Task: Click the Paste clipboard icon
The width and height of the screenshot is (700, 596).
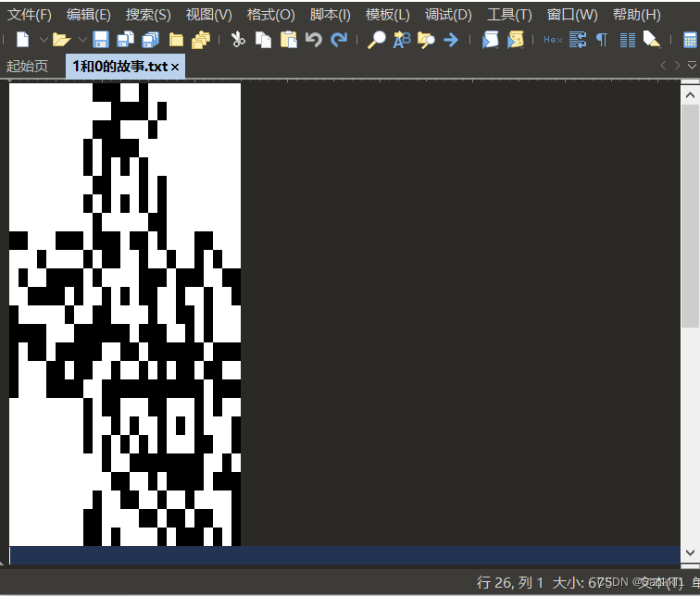Action: tap(289, 40)
